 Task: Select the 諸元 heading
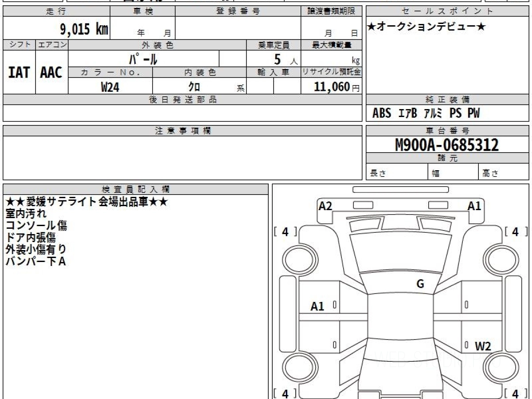click(x=447, y=158)
